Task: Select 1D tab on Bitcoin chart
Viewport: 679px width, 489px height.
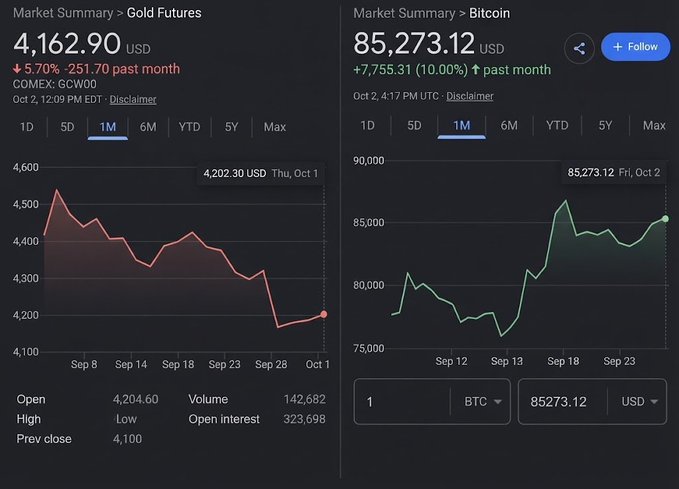Action: point(368,126)
